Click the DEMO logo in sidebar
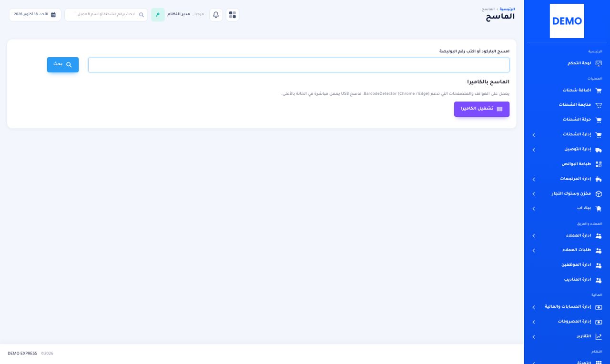Viewport: 610px width, 364px height. point(567,21)
